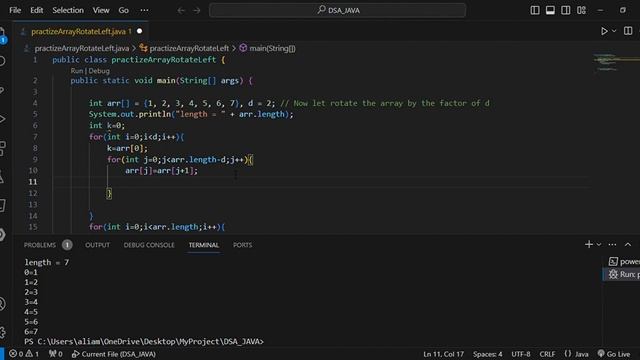Toggle the bottom panel layout icon
The image size is (640, 360).
tap(550, 10)
